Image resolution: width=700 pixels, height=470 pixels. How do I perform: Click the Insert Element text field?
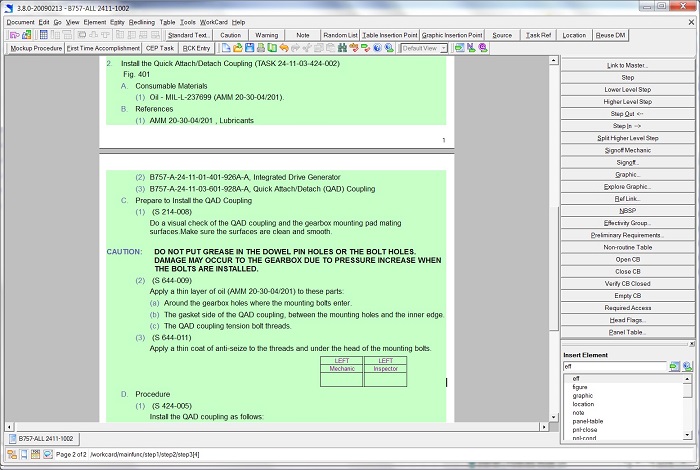pyautogui.click(x=612, y=368)
